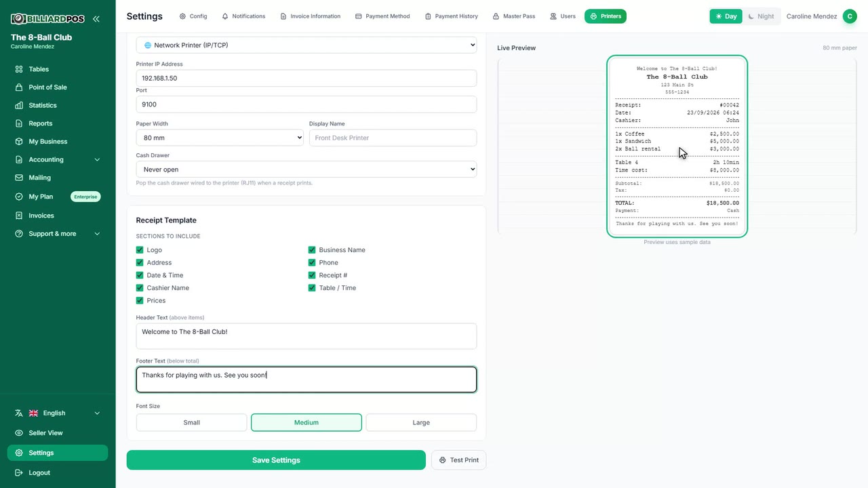Toggle the Date & Time checkbox
Image resolution: width=868 pixels, height=488 pixels.
tap(140, 275)
